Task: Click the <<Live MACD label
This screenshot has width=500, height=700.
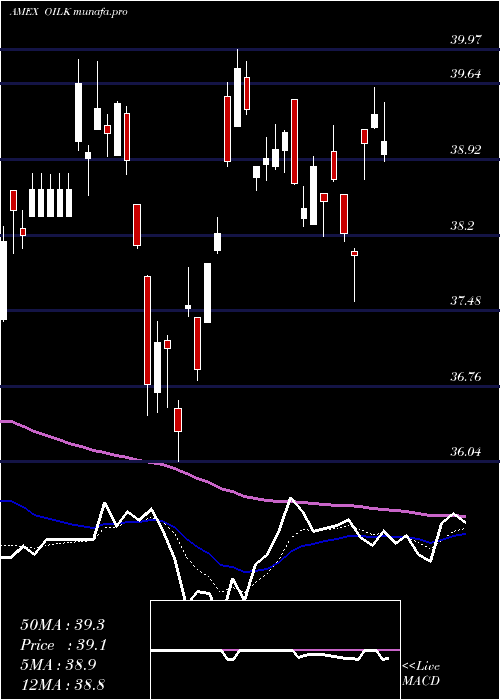Action: click(421, 674)
